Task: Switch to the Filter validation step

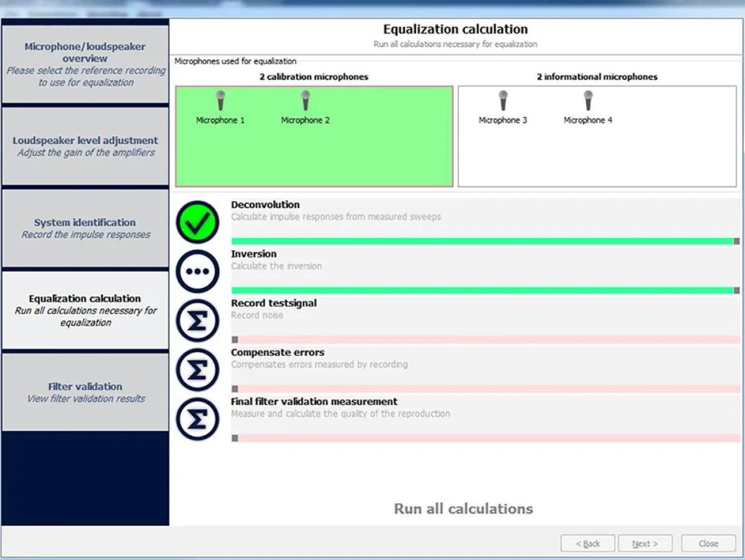Action: 85,391
